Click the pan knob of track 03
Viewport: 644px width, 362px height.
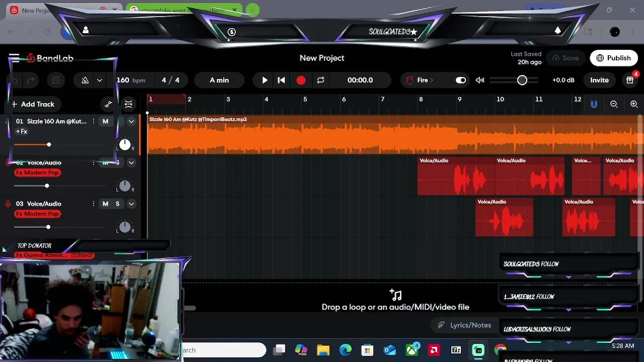(x=125, y=227)
